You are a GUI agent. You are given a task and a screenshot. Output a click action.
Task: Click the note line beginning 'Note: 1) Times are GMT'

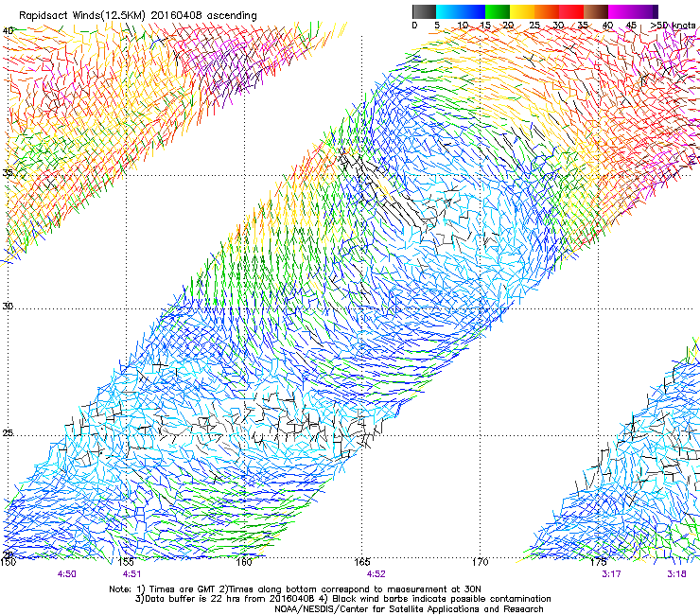click(x=295, y=589)
